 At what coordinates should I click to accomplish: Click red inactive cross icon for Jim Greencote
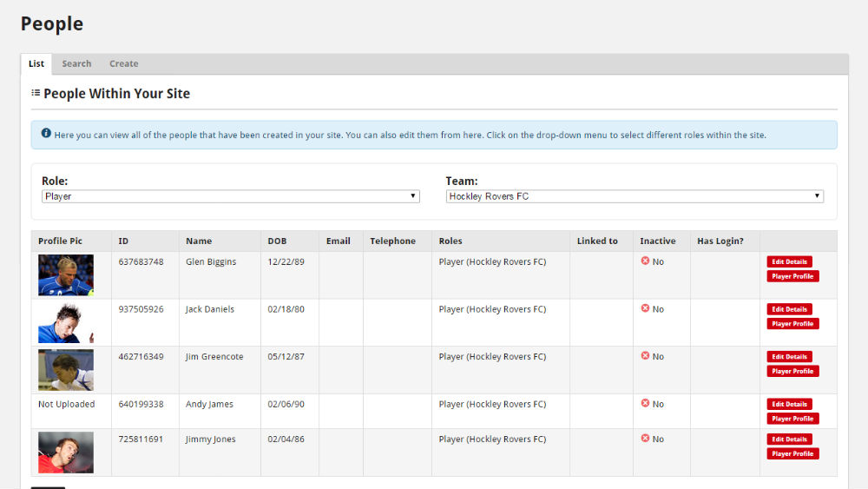(x=645, y=355)
